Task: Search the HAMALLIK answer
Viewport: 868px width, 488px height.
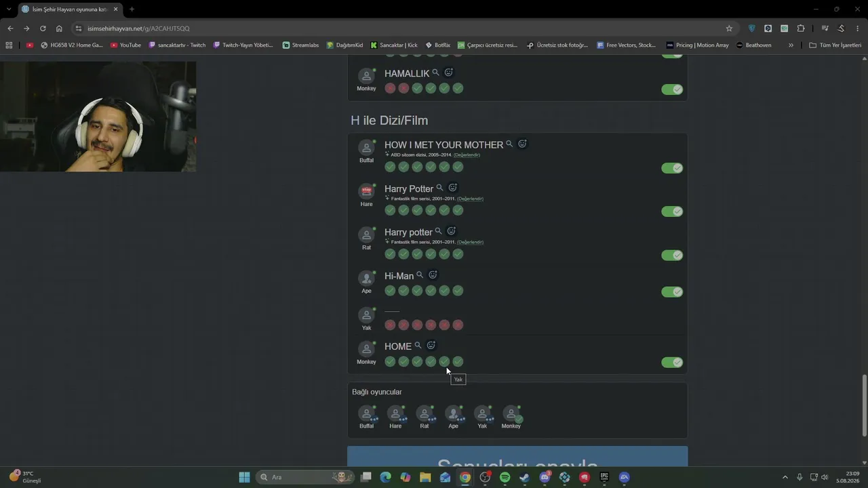Action: point(435,73)
